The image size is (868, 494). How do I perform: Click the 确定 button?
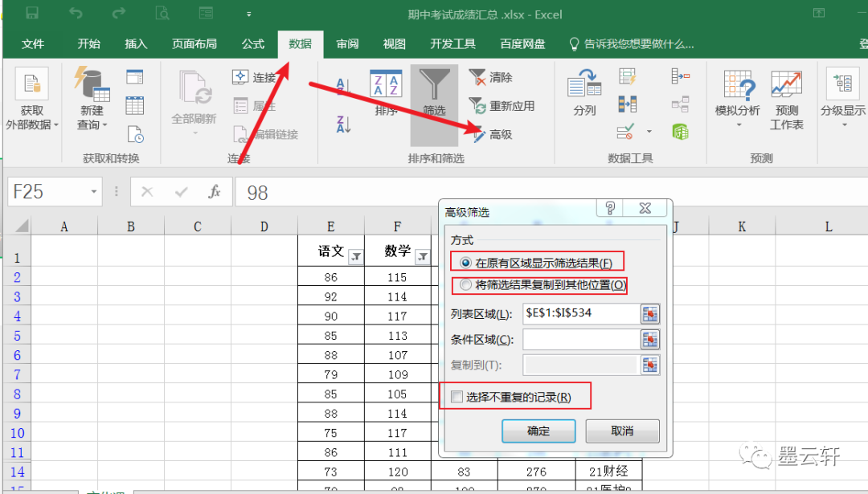pyautogui.click(x=538, y=431)
